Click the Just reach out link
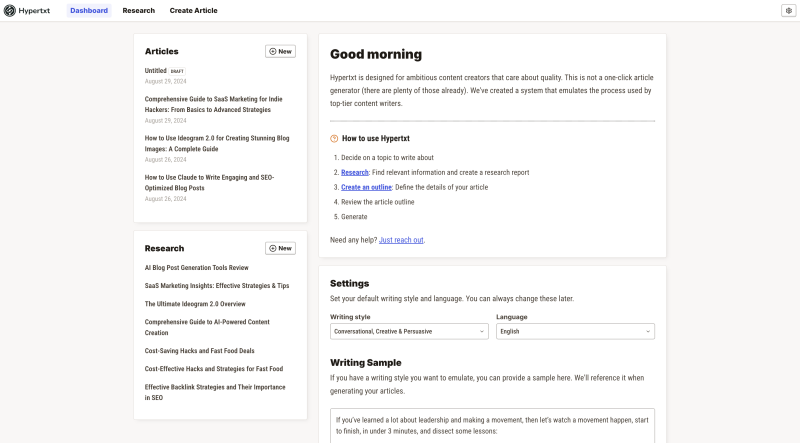The width and height of the screenshot is (800, 443). coord(401,240)
